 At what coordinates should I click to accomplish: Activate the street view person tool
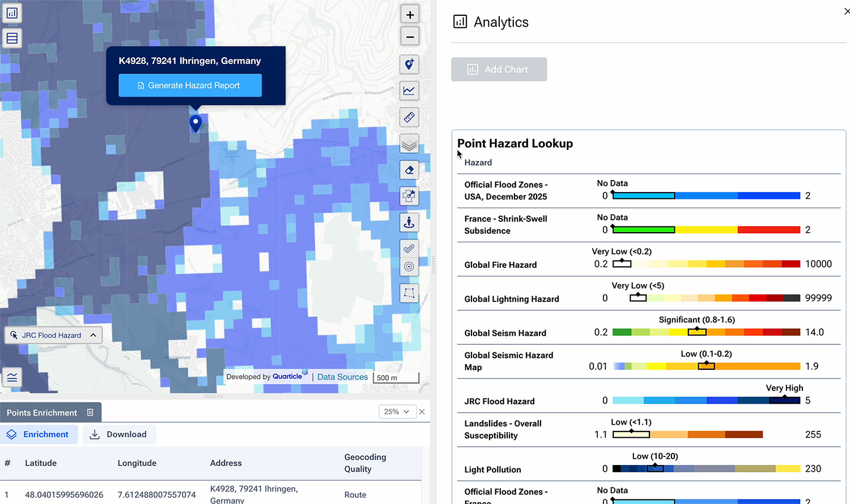click(409, 223)
